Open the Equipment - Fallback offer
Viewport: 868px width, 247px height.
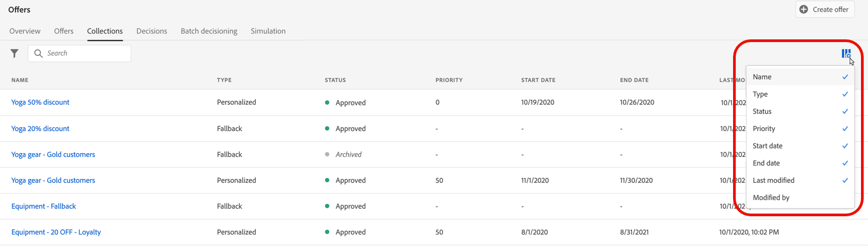(44, 207)
